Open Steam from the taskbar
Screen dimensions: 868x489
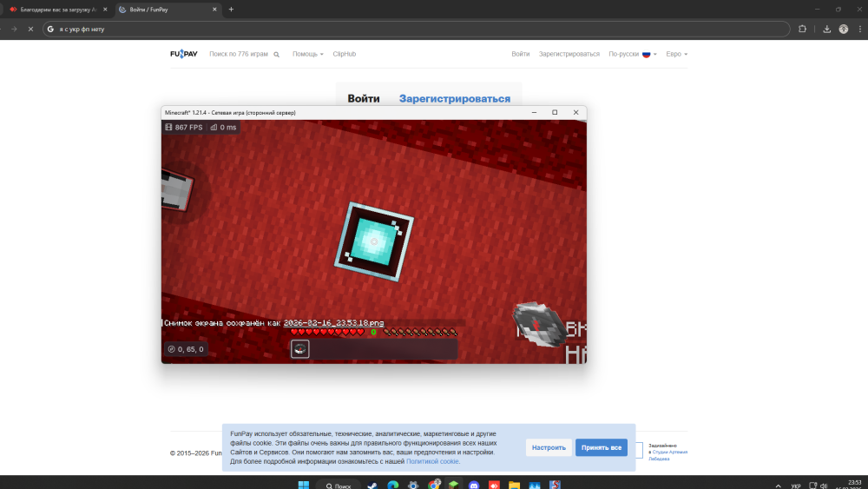point(372,486)
